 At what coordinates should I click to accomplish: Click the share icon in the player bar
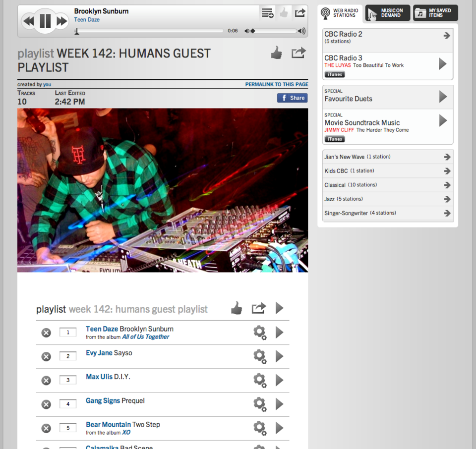300,13
